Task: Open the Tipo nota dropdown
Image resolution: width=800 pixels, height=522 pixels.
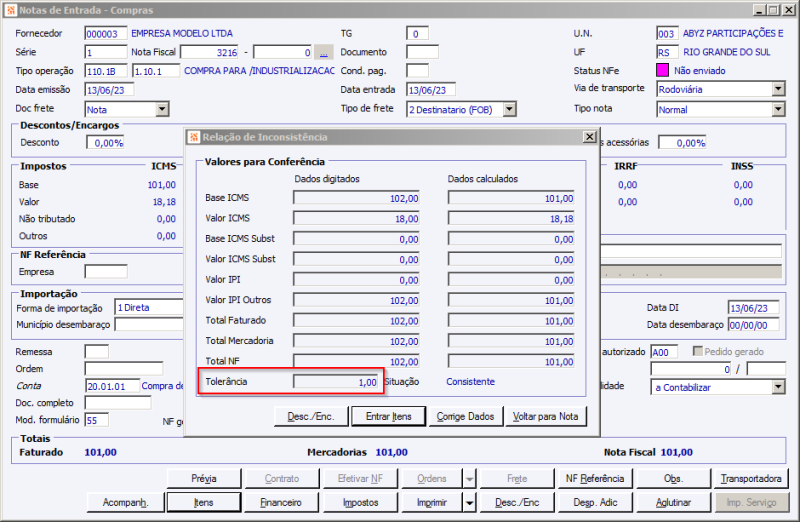Action: [778, 109]
